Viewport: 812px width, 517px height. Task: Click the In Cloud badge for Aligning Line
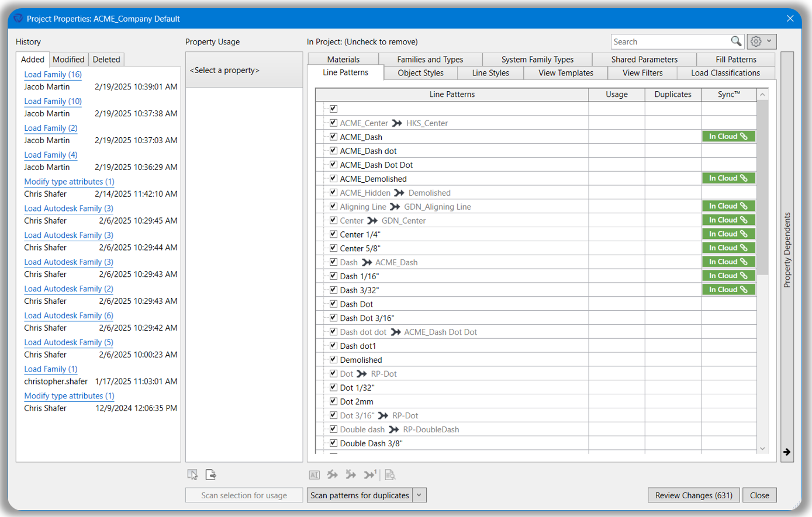pos(728,206)
